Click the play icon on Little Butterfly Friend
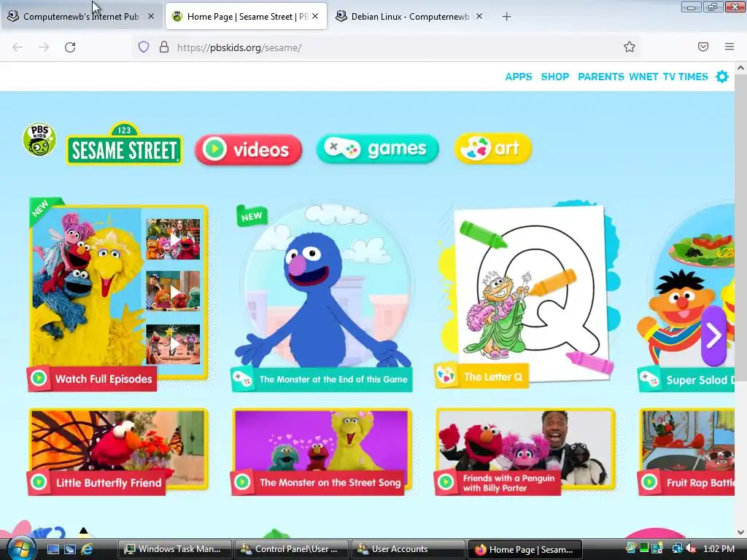This screenshot has width=747, height=560. (x=39, y=483)
